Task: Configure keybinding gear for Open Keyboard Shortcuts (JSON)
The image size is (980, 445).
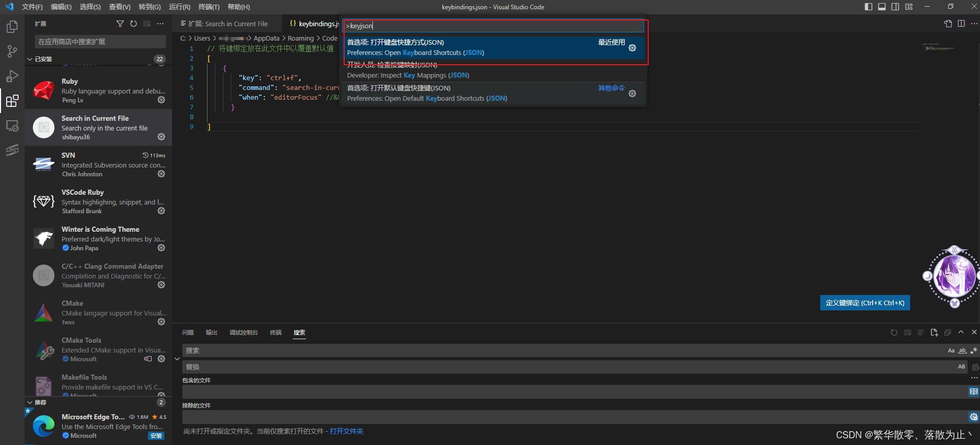Action: tap(632, 48)
